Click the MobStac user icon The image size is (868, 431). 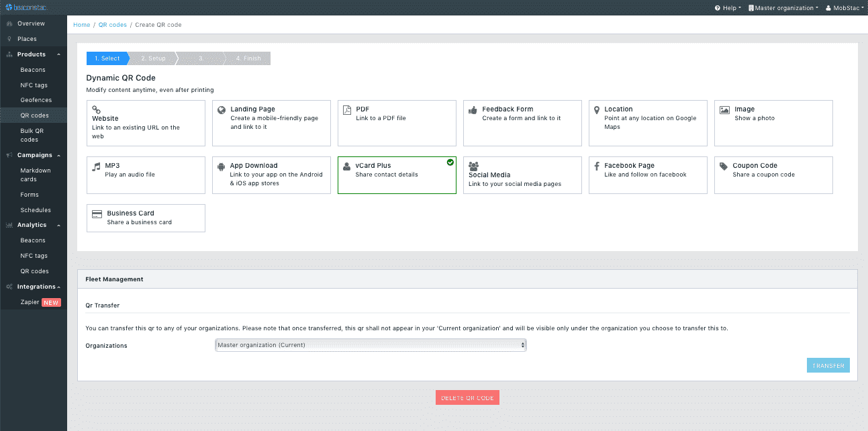828,8
